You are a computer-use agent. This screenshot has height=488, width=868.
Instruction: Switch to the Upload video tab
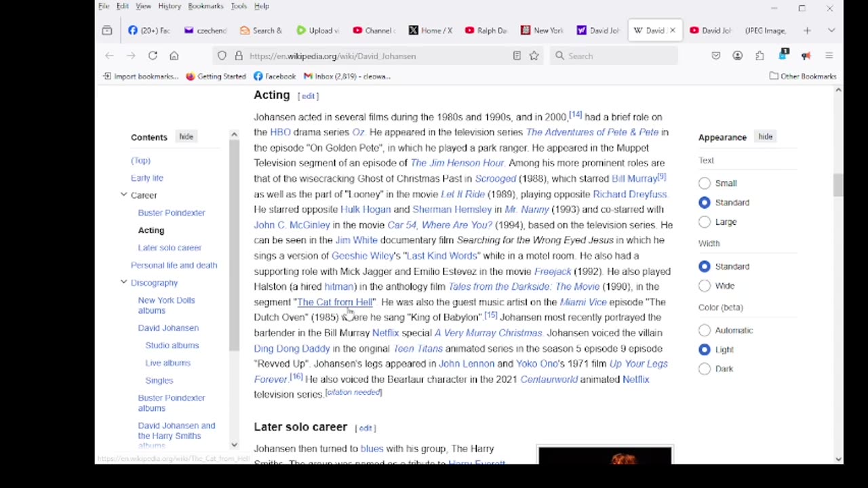(317, 30)
